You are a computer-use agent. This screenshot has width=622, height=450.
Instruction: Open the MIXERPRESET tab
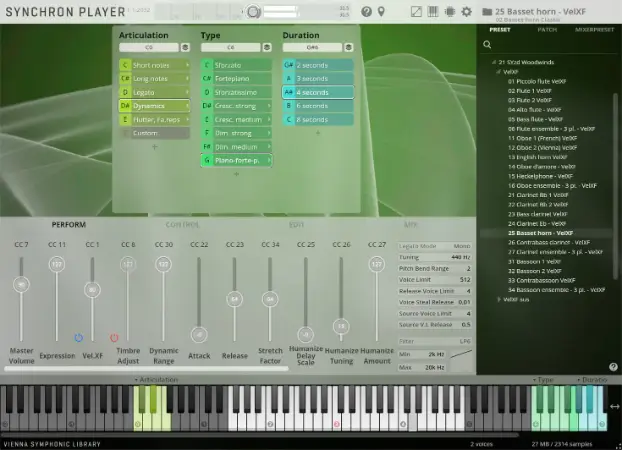coord(594,29)
